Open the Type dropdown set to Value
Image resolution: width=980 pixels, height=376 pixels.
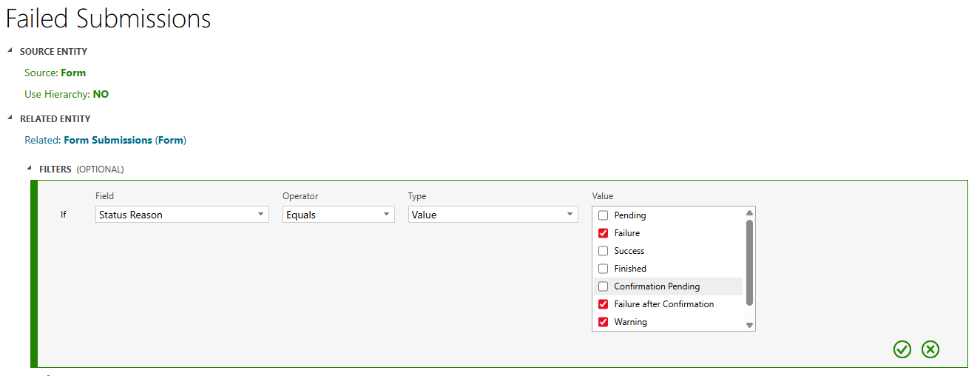coord(493,215)
